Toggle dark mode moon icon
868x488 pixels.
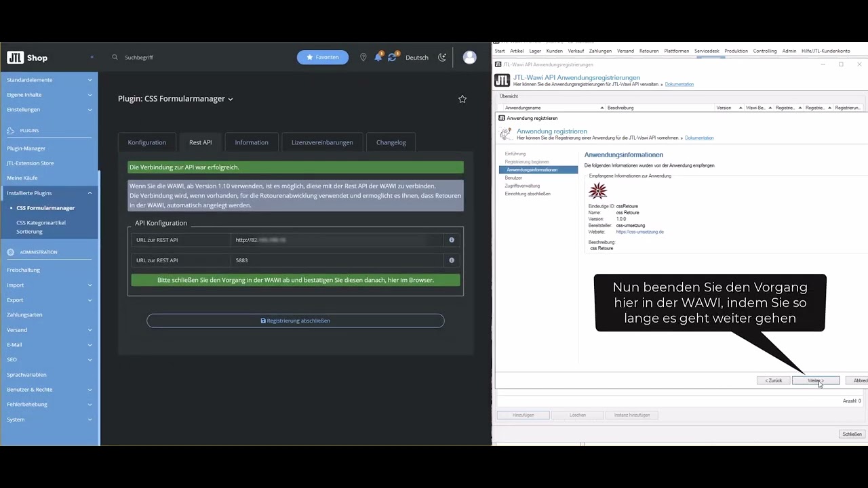point(442,58)
